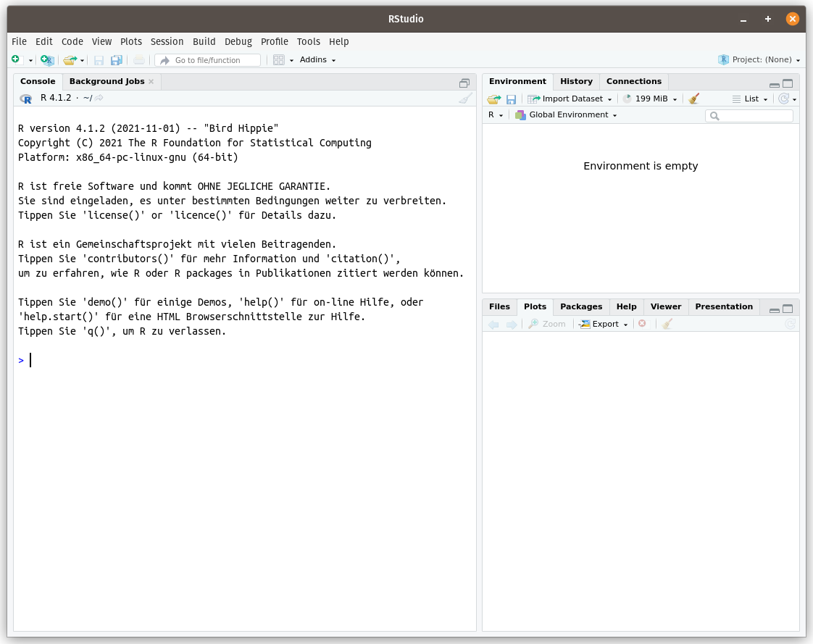Close the Background Jobs tab

151,82
